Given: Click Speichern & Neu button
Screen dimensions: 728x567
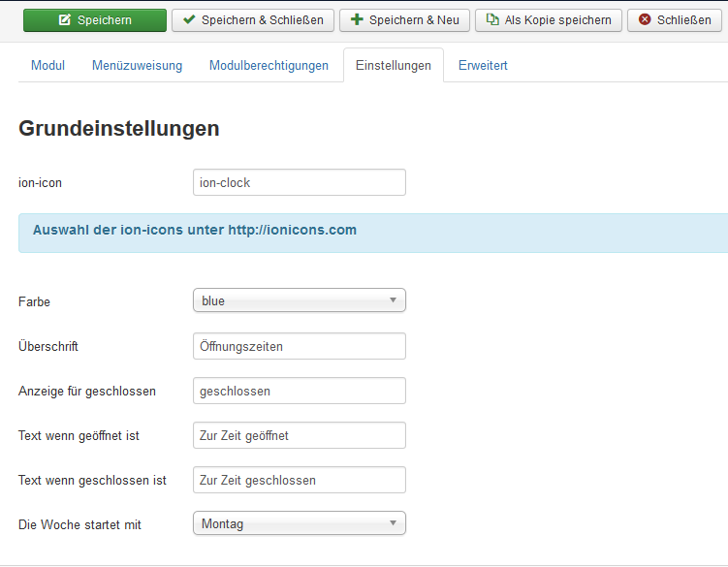Looking at the screenshot, I should 404,20.
